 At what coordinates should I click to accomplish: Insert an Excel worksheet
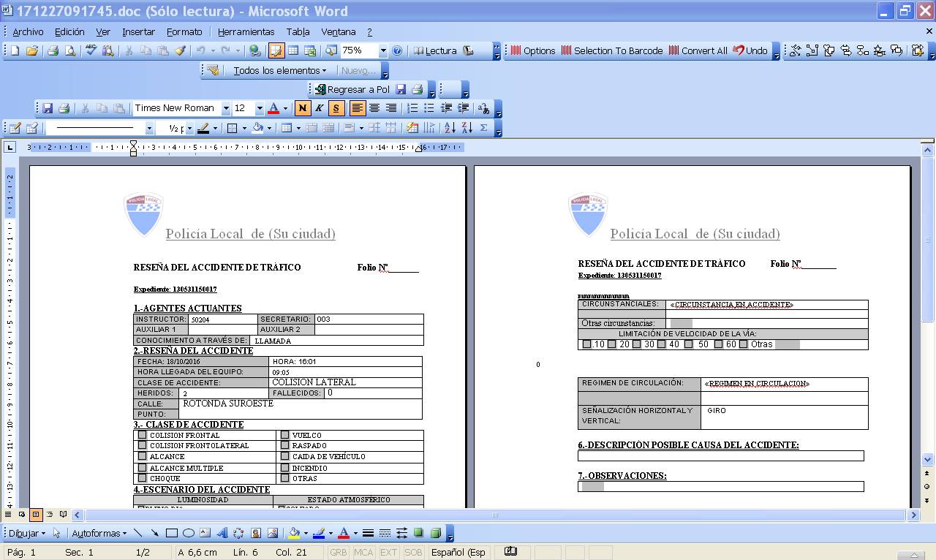[310, 50]
